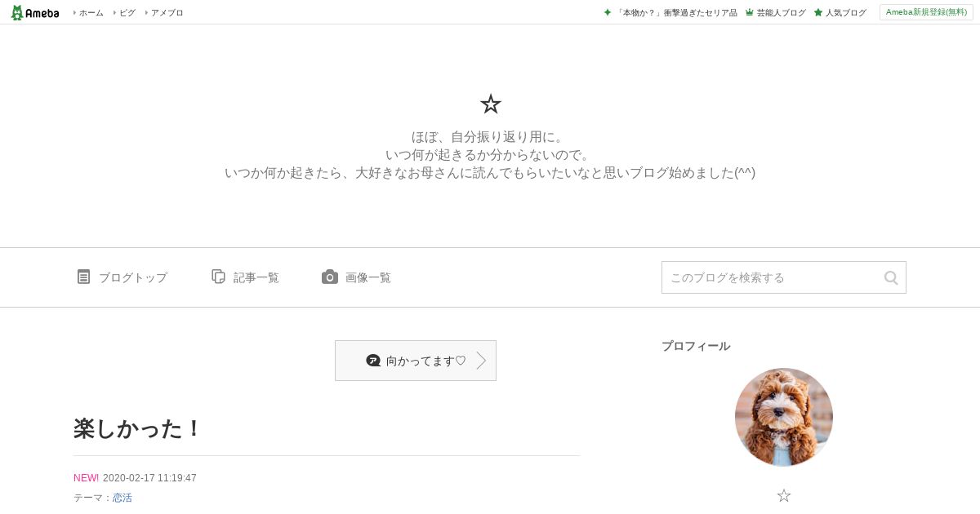Click the speech bubble icon beside 向かってます♡
This screenshot has width=980, height=514.
click(x=373, y=361)
